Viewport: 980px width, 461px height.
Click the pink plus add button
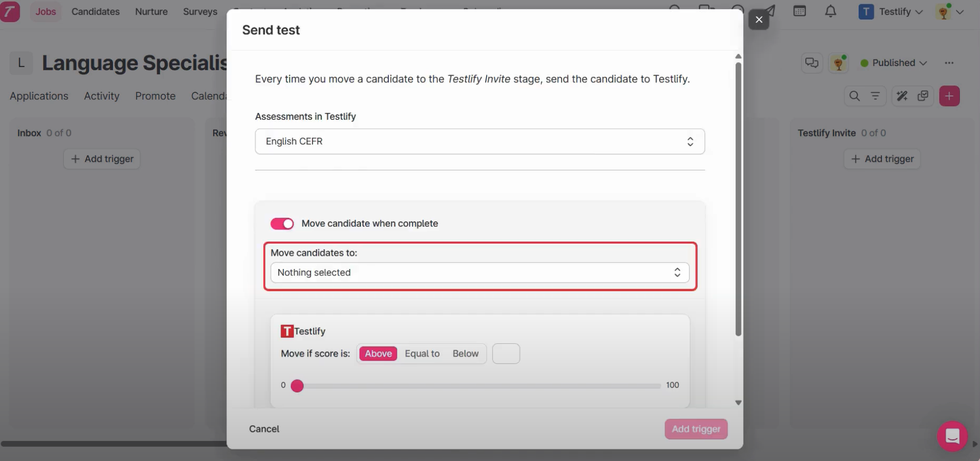[949, 96]
